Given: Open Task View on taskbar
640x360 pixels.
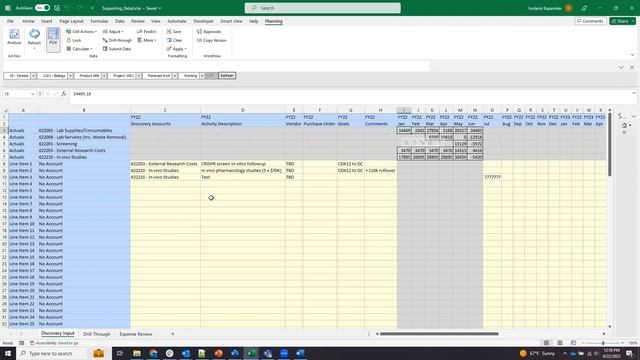Looking at the screenshot, I should tap(120, 353).
